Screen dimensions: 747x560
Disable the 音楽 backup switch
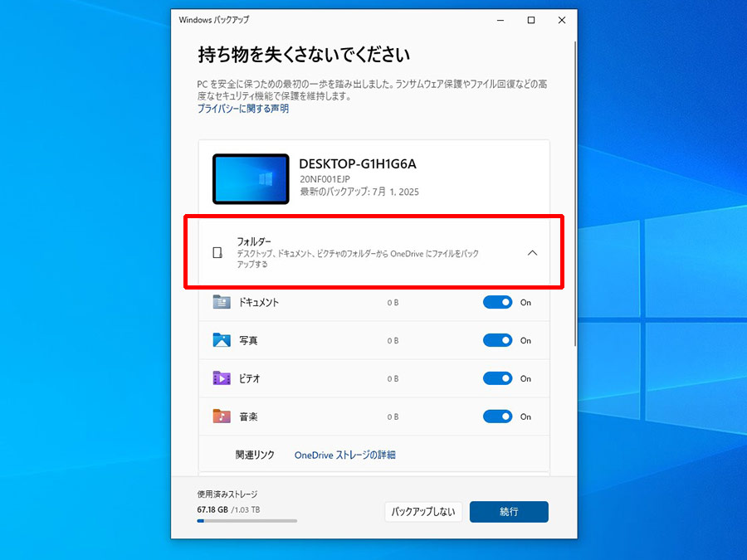point(497,416)
